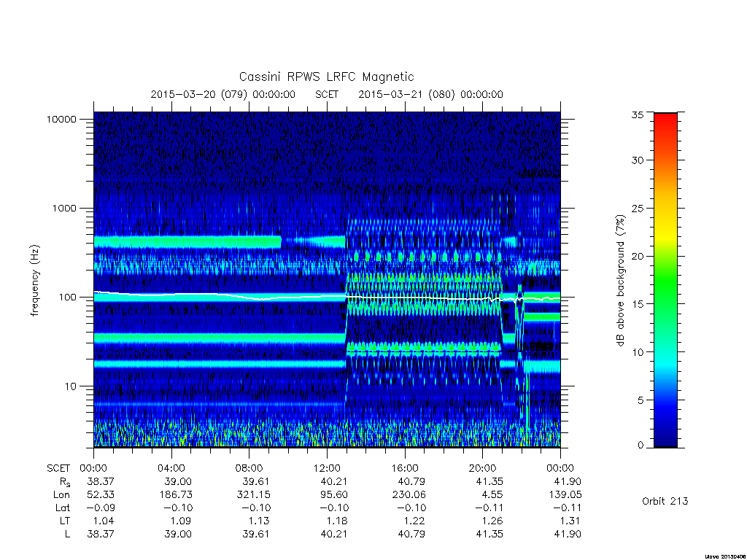The image size is (747, 560).
Task: Select the 08:00 SCET time tick label
Action: tap(249, 468)
